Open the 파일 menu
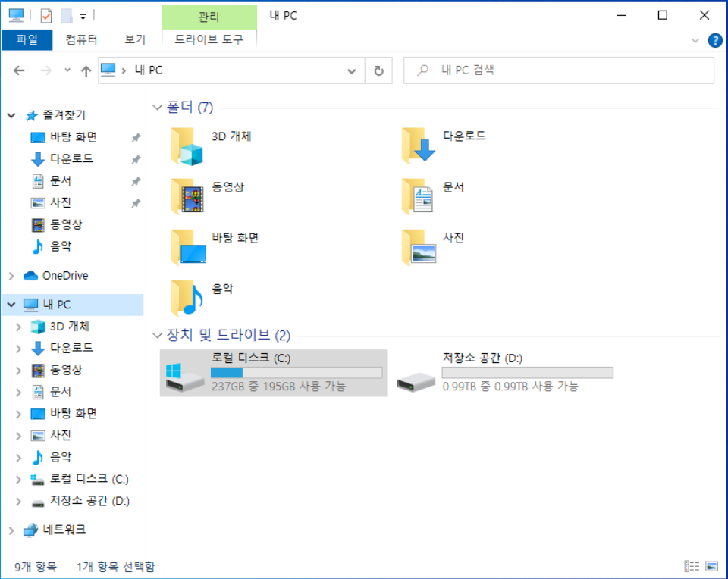Image resolution: width=728 pixels, height=579 pixels. [27, 40]
